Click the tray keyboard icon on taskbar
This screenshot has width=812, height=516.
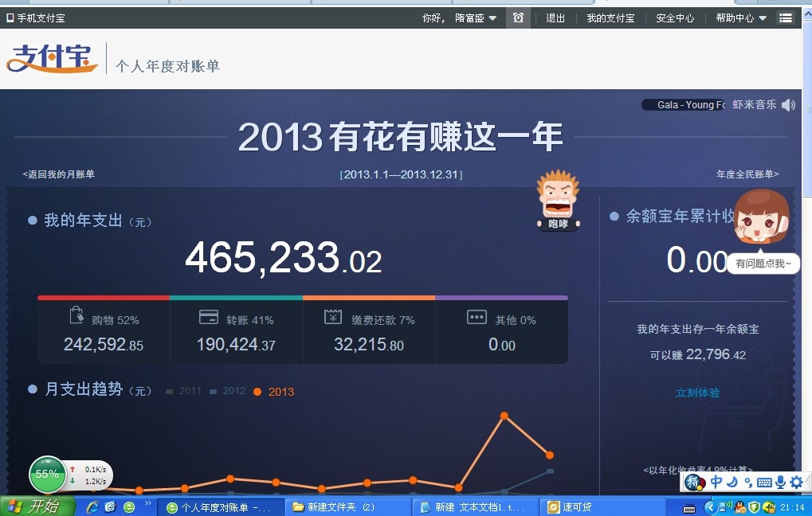(x=688, y=508)
